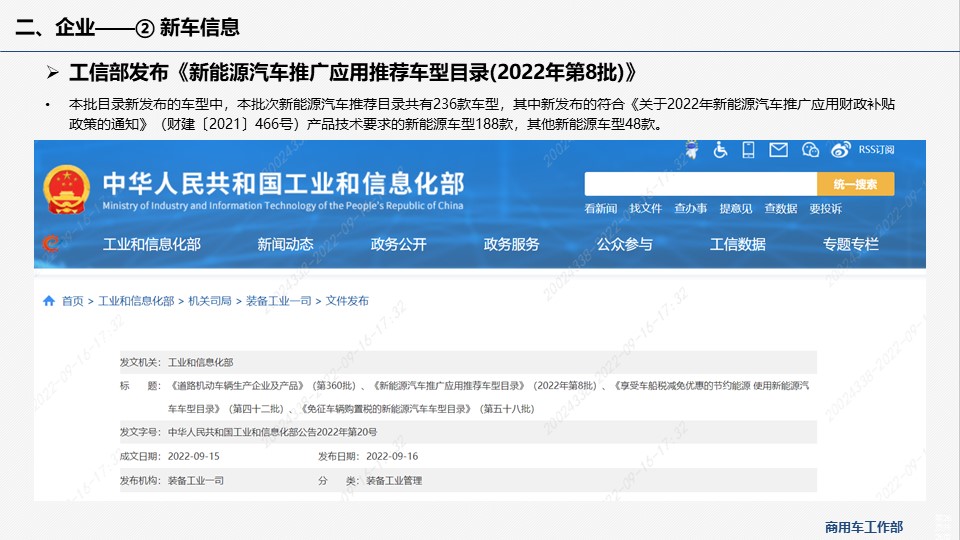Open 装备工业一司 breadcrumb link
The height and width of the screenshot is (540, 960).
pyautogui.click(x=279, y=301)
